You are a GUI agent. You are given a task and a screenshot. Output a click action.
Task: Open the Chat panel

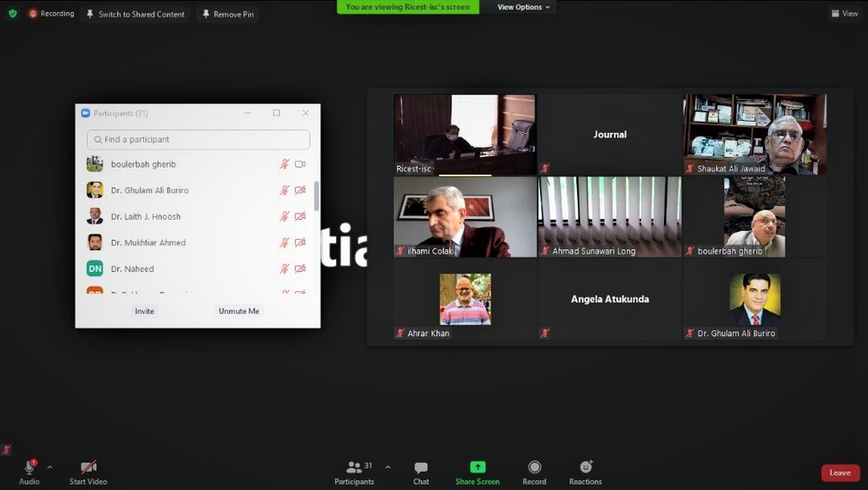[421, 473]
